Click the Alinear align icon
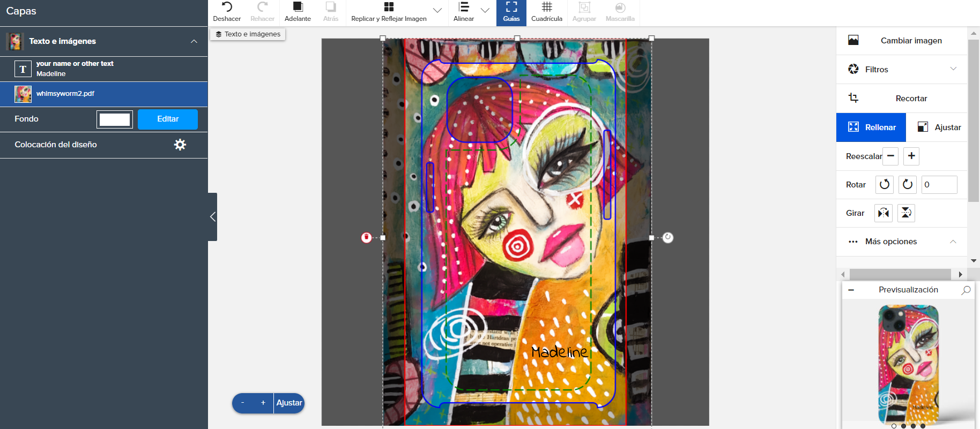Image resolution: width=980 pixels, height=429 pixels. tap(464, 7)
